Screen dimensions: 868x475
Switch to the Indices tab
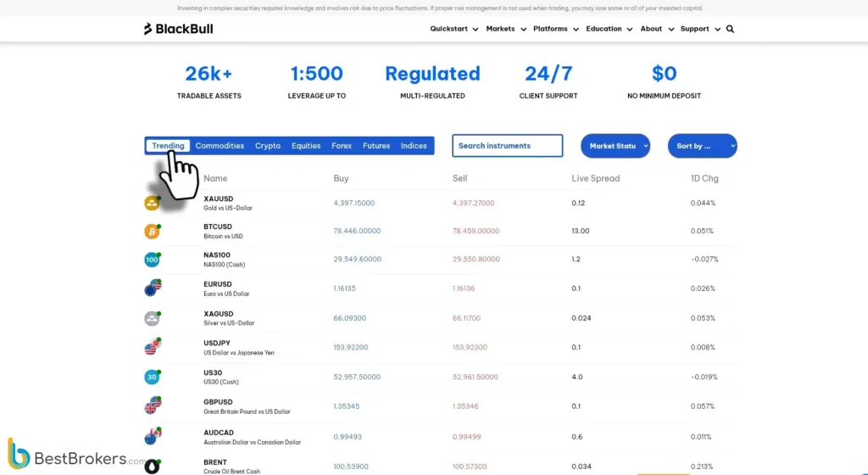tap(414, 146)
